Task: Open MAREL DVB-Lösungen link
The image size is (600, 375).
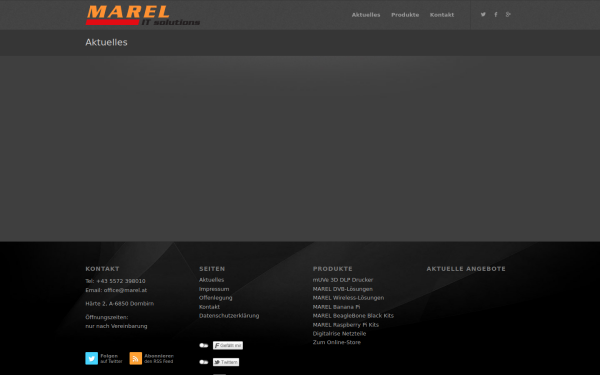Action: click(x=342, y=289)
